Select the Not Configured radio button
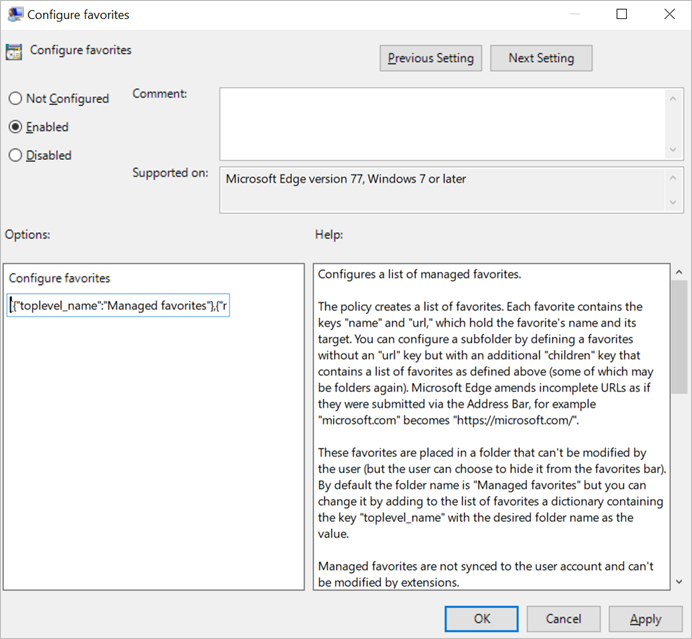Screen dimensions: 692x639 [15, 98]
